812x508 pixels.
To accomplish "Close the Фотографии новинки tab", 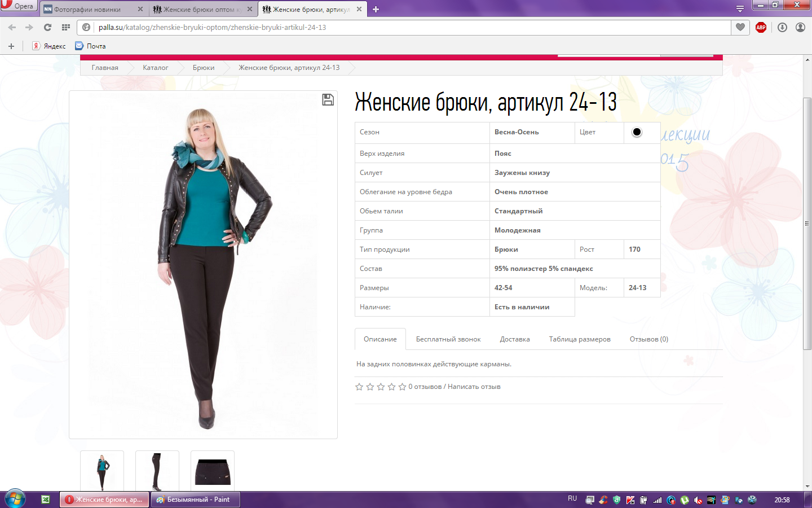I will (x=140, y=10).
